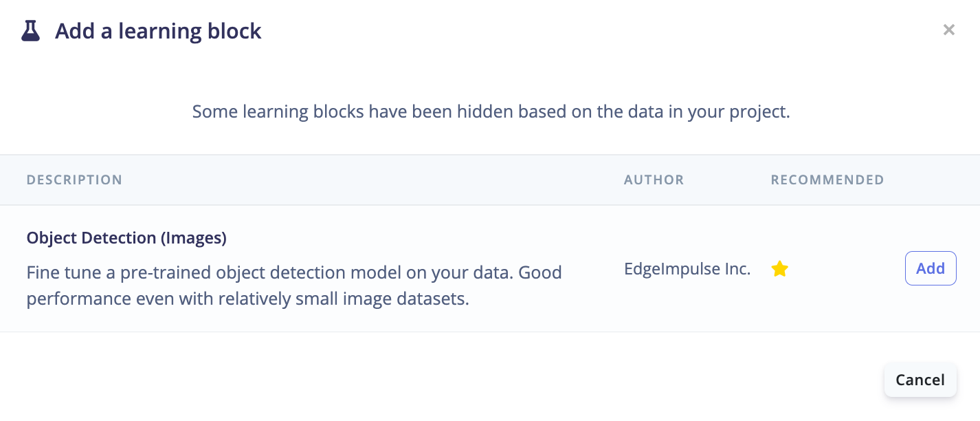Image resolution: width=980 pixels, height=421 pixels.
Task: Click the RECOMMENDED column header
Action: point(827,180)
